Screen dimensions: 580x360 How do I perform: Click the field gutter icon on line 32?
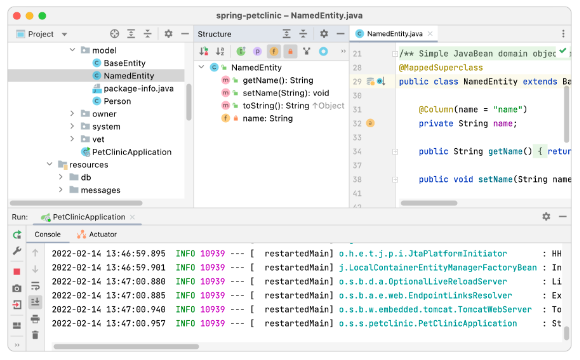tap(370, 123)
